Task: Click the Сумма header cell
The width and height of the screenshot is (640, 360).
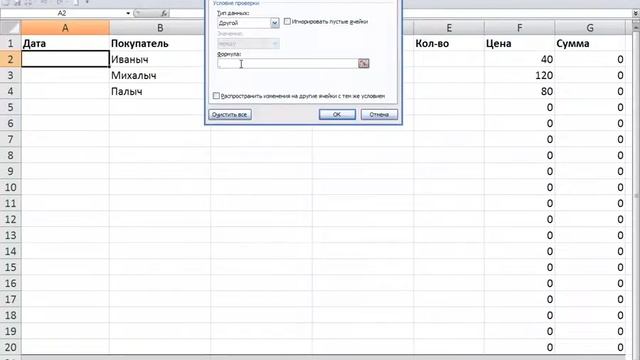Action: pos(590,43)
